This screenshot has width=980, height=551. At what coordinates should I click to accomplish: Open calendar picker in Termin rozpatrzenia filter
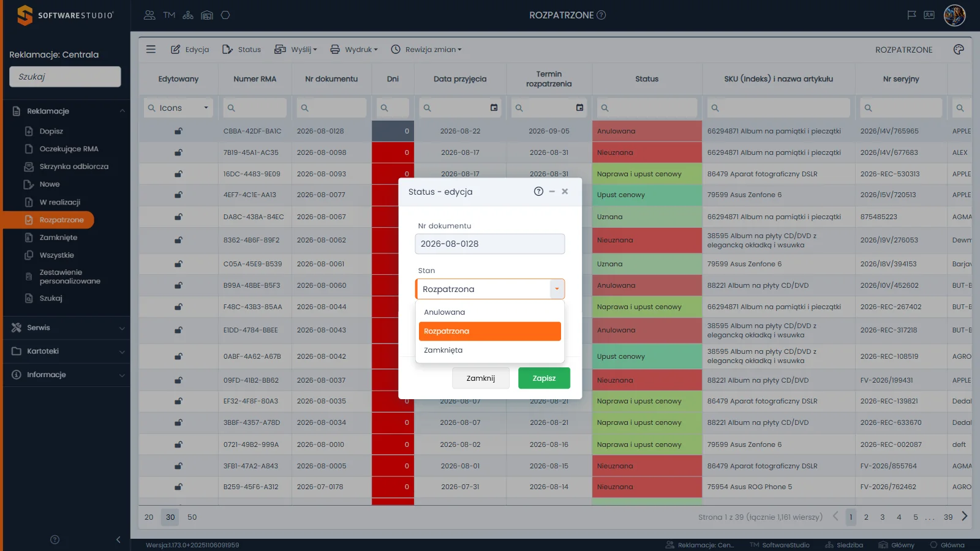coord(579,108)
